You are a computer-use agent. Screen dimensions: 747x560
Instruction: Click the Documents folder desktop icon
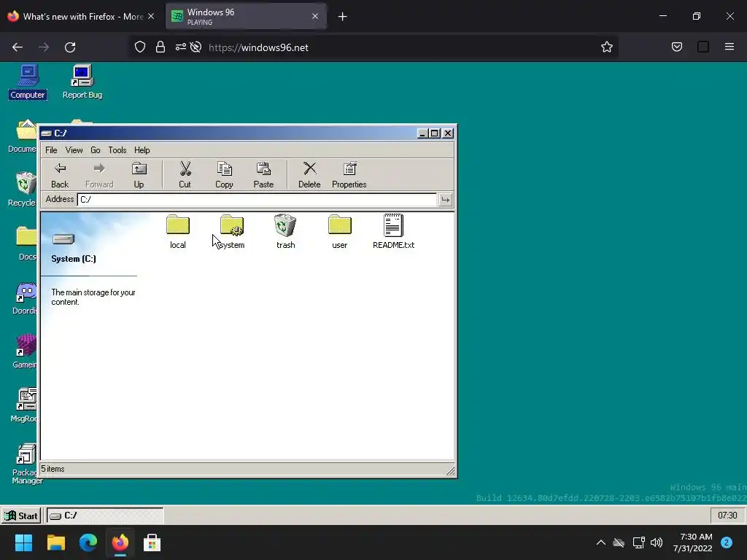tap(23, 136)
